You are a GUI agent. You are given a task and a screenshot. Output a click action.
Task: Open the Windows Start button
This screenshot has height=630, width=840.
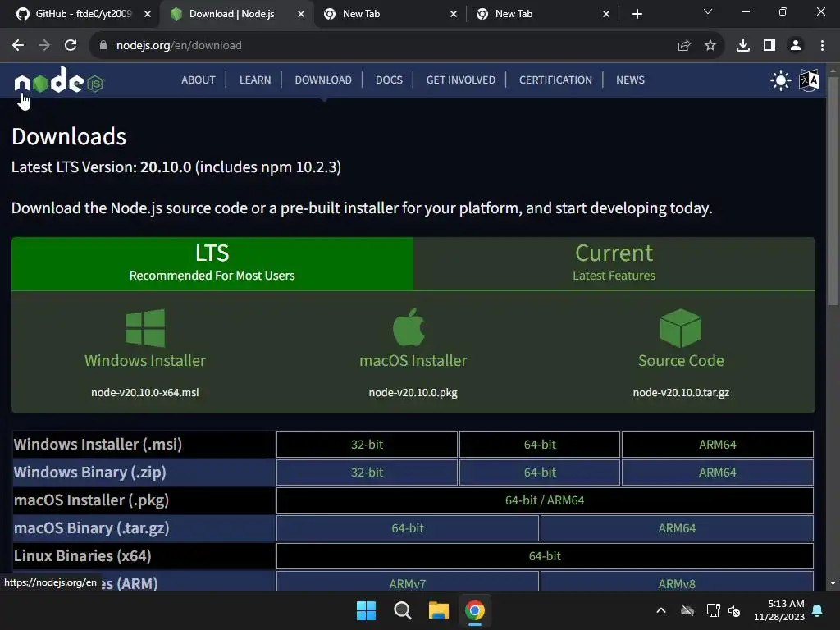click(367, 610)
